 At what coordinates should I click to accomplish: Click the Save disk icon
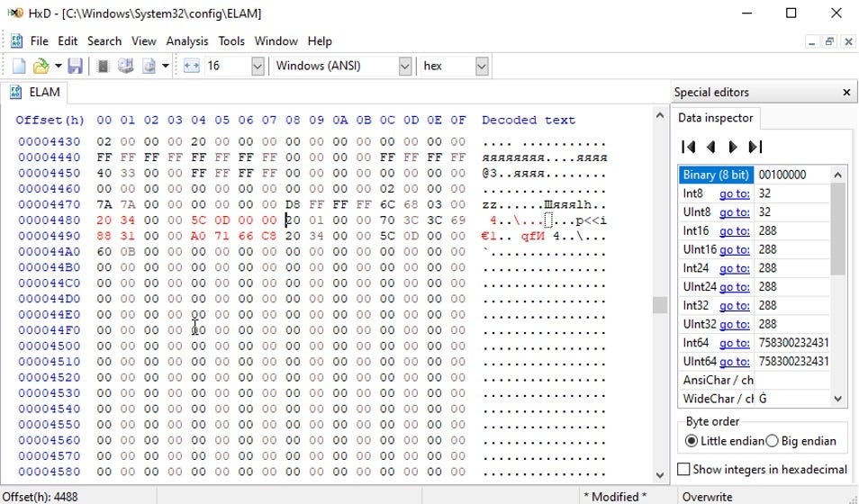coord(75,67)
